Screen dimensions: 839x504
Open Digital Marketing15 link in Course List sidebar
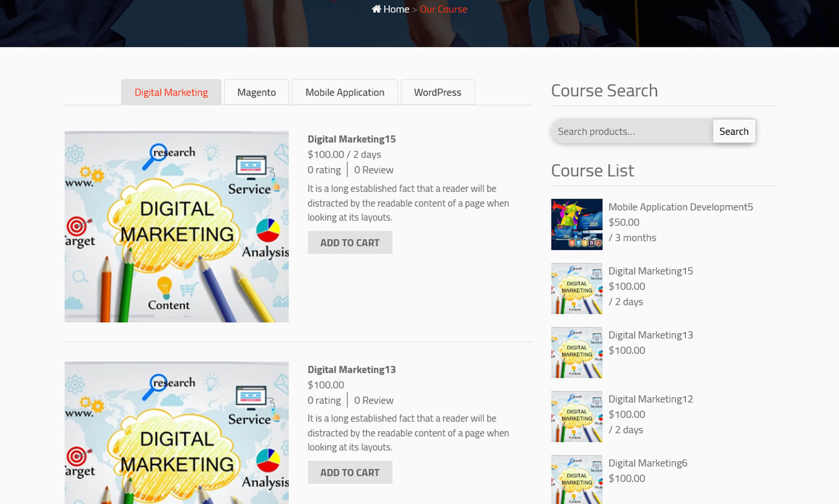(x=650, y=271)
